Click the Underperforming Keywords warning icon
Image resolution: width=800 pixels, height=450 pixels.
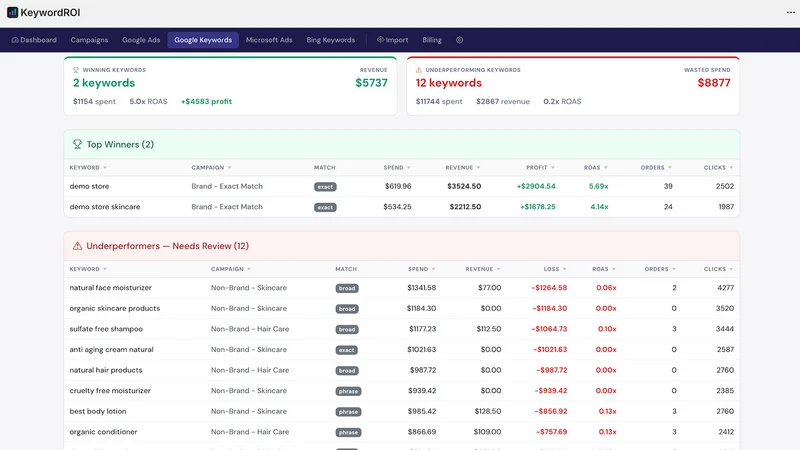418,70
